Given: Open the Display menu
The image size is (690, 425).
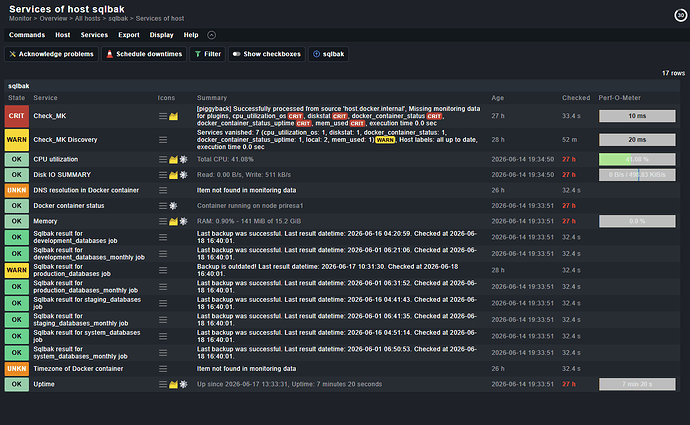Looking at the screenshot, I should [161, 35].
